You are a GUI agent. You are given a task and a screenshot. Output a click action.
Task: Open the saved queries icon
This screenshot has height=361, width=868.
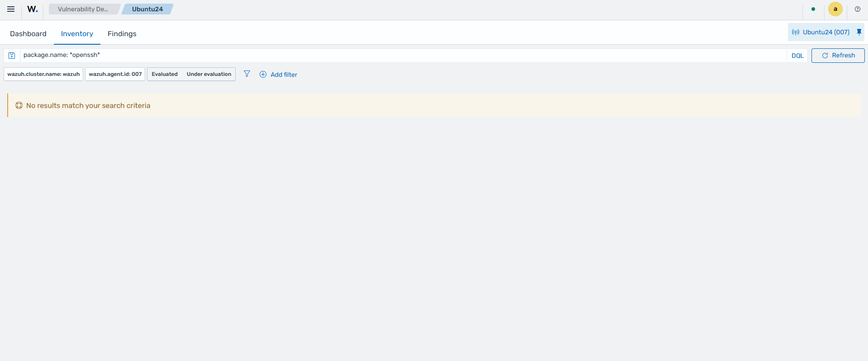pyautogui.click(x=12, y=56)
